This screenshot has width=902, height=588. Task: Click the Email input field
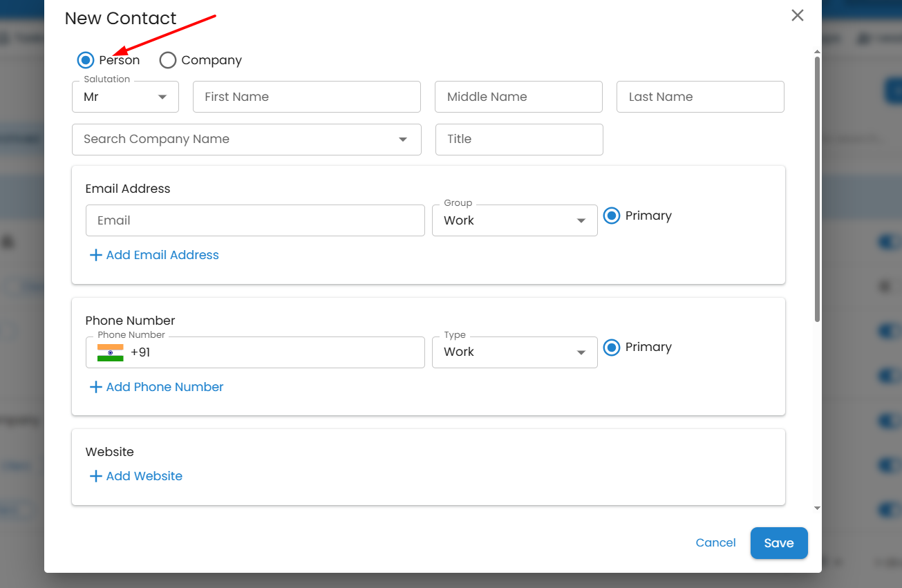[x=255, y=221]
